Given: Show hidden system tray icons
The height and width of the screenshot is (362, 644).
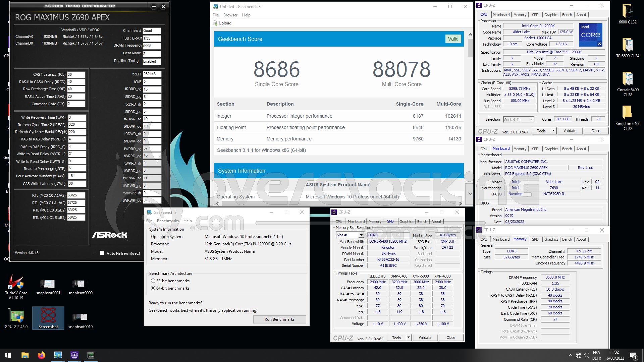Looking at the screenshot, I should [x=570, y=355].
